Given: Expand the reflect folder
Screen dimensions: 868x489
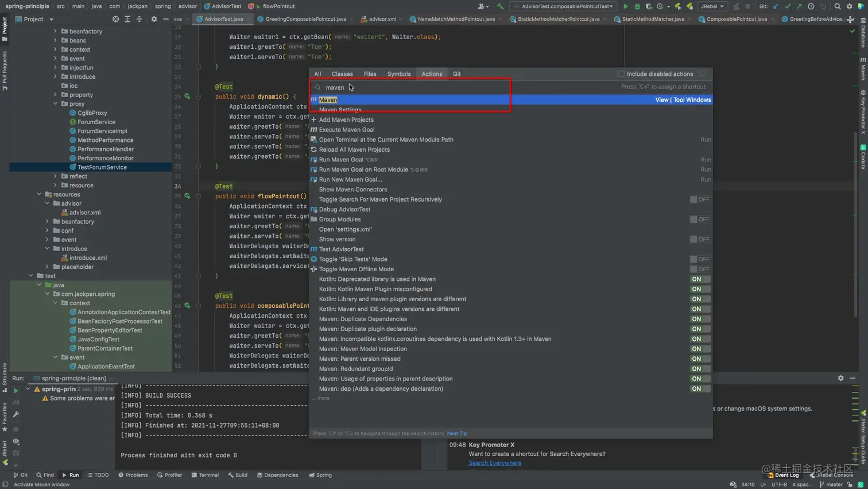Looking at the screenshot, I should point(56,176).
